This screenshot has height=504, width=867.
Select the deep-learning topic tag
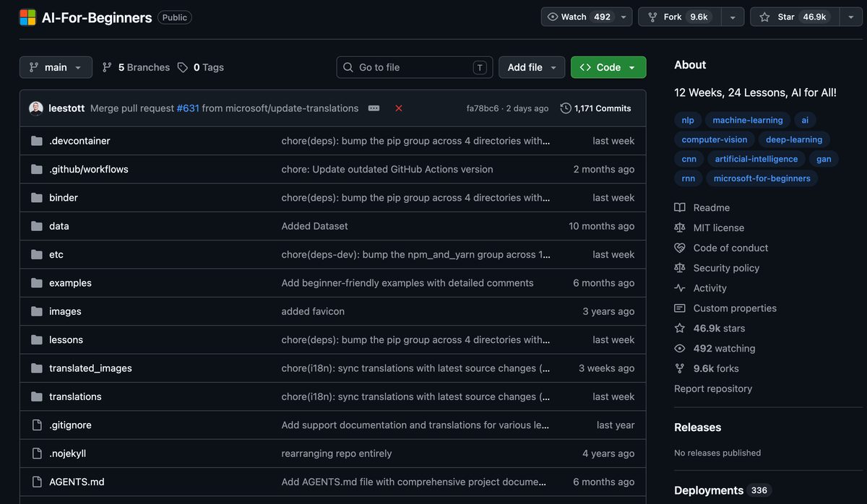pos(794,140)
